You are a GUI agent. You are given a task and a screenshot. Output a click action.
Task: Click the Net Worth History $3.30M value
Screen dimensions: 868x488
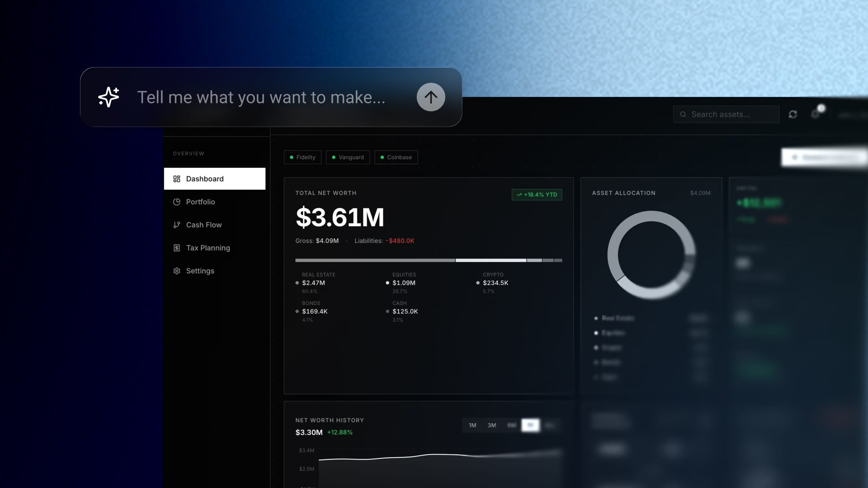pos(309,432)
